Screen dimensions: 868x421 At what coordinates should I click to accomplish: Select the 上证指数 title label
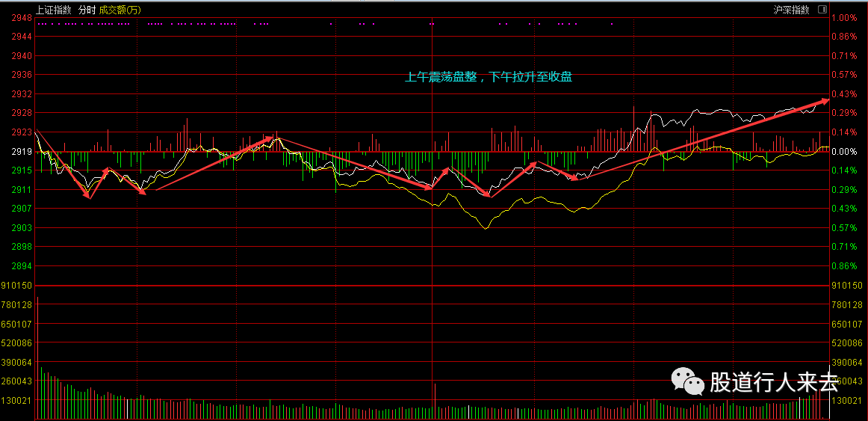(x=54, y=10)
